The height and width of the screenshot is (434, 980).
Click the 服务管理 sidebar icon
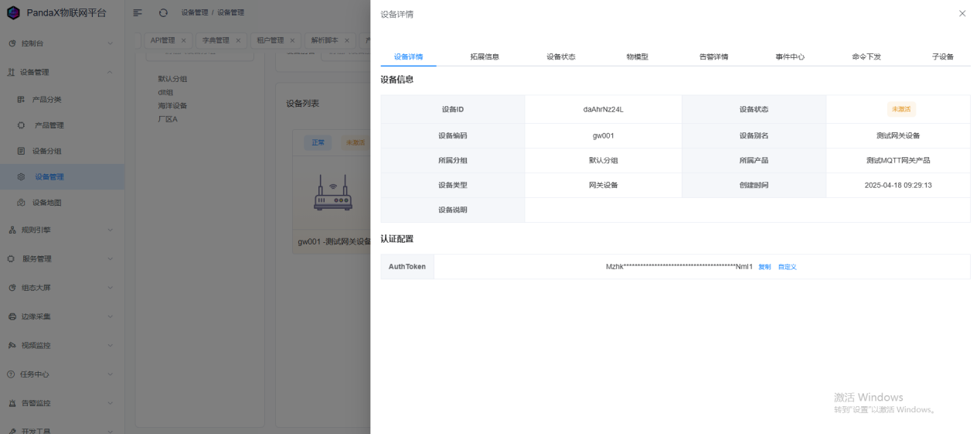pos(12,258)
